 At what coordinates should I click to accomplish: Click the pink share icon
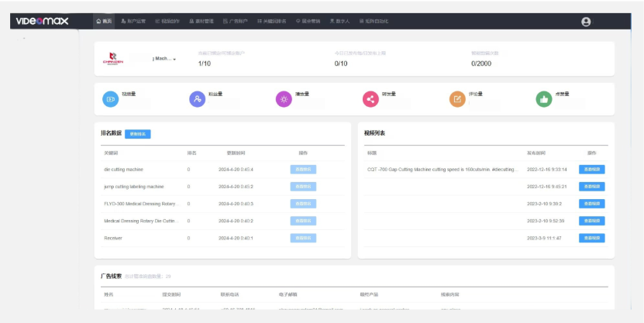370,99
